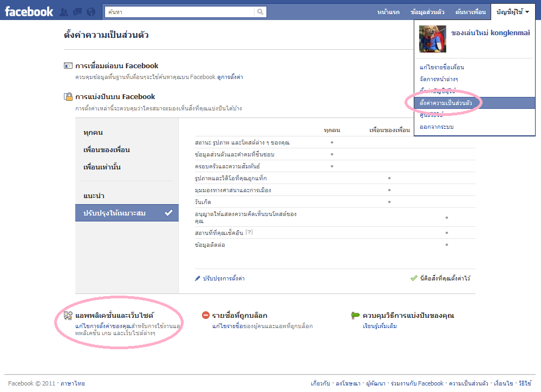Screen dimensions: 541x392
Task: Open the เรียนรู้เพิ่มเติม learn more link
Action: pyautogui.click(x=380, y=326)
